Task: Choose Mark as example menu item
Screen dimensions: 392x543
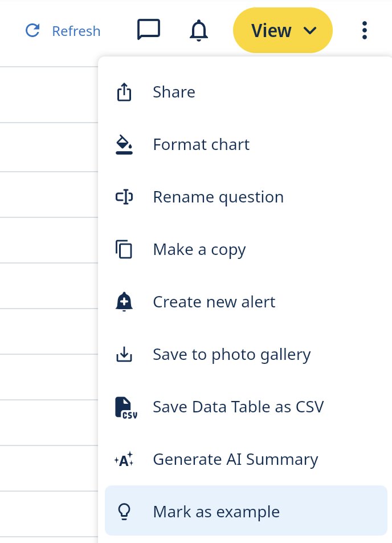Action: pyautogui.click(x=217, y=512)
